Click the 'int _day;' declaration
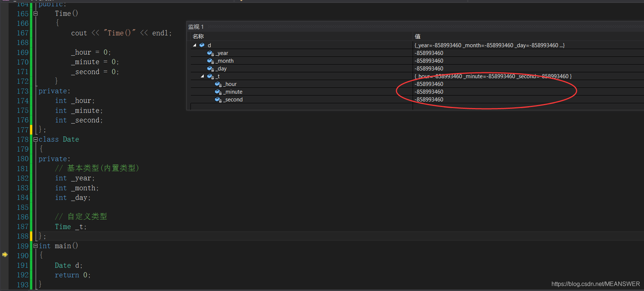The image size is (644, 291). click(x=73, y=198)
